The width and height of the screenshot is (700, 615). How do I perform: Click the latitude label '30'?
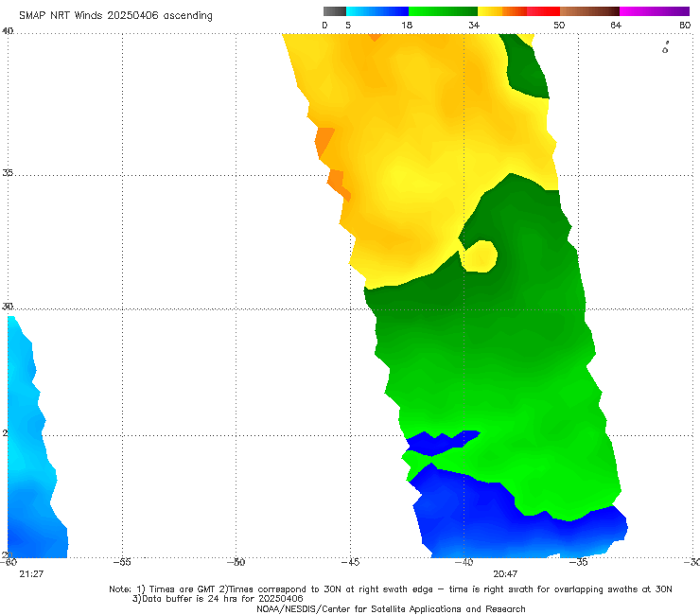pyautogui.click(x=8, y=307)
